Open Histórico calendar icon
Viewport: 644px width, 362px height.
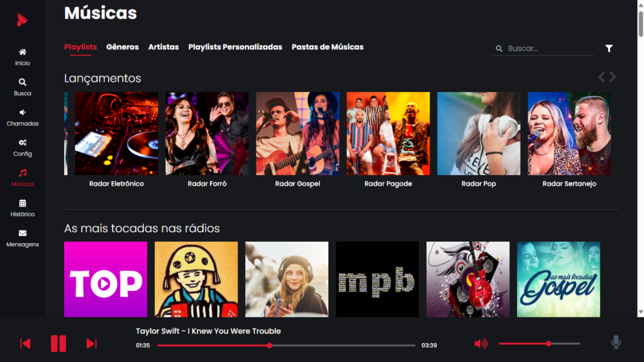pos(23,203)
